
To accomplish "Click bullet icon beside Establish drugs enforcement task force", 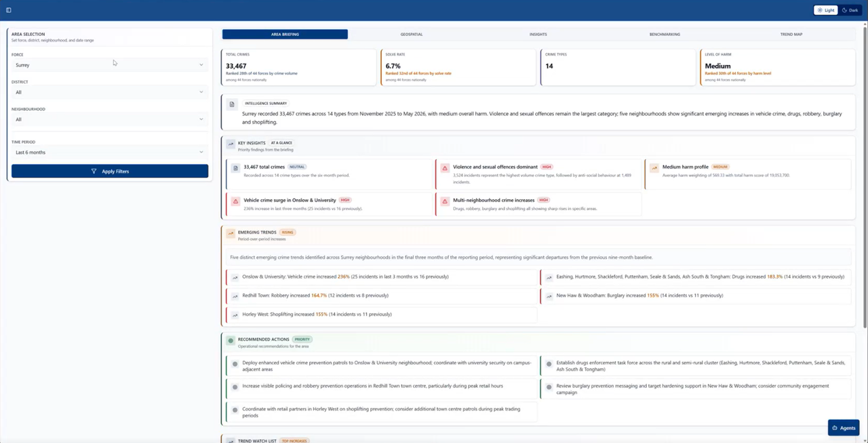I will (549, 364).
